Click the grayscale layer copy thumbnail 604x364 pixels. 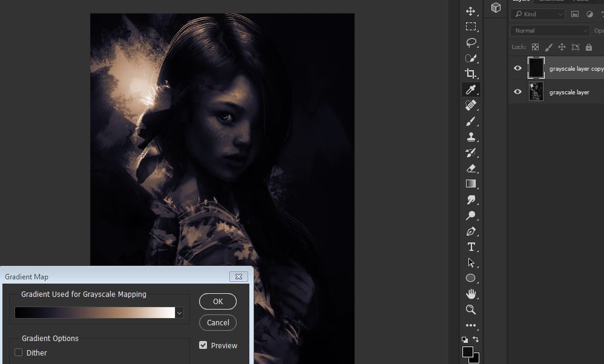pyautogui.click(x=536, y=68)
